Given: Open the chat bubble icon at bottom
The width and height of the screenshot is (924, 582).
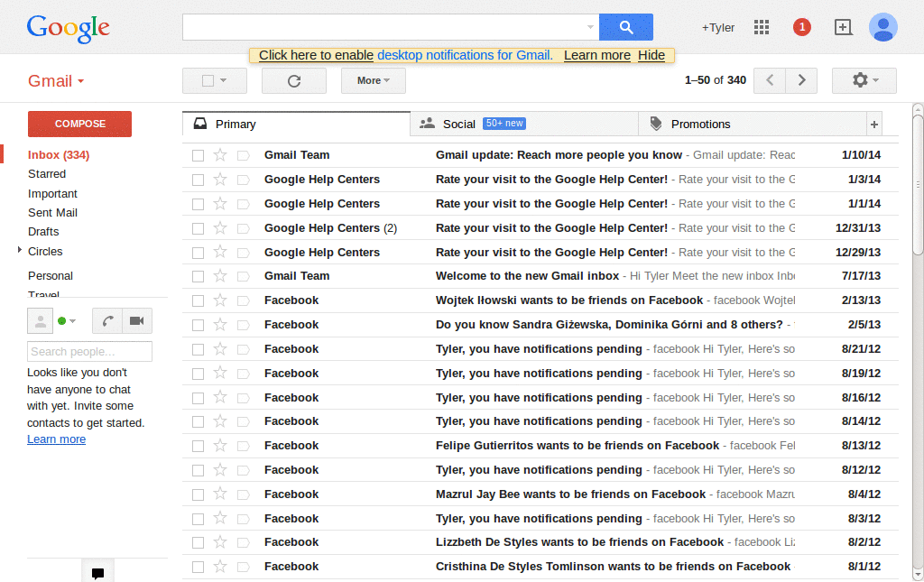Looking at the screenshot, I should tap(97, 573).
